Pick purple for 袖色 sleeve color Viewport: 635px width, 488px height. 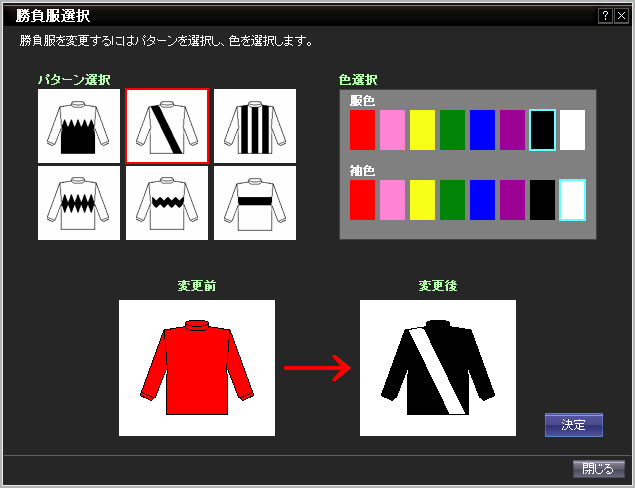[512, 200]
